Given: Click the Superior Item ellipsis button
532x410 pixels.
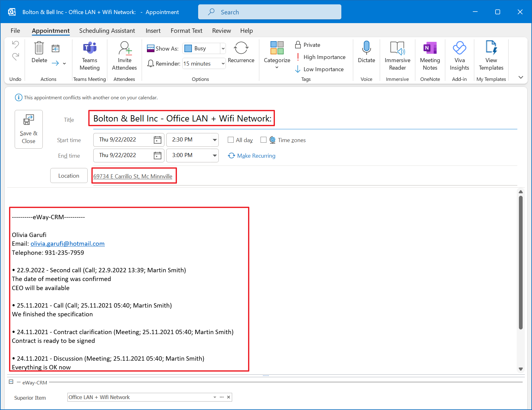Looking at the screenshot, I should pyautogui.click(x=222, y=397).
